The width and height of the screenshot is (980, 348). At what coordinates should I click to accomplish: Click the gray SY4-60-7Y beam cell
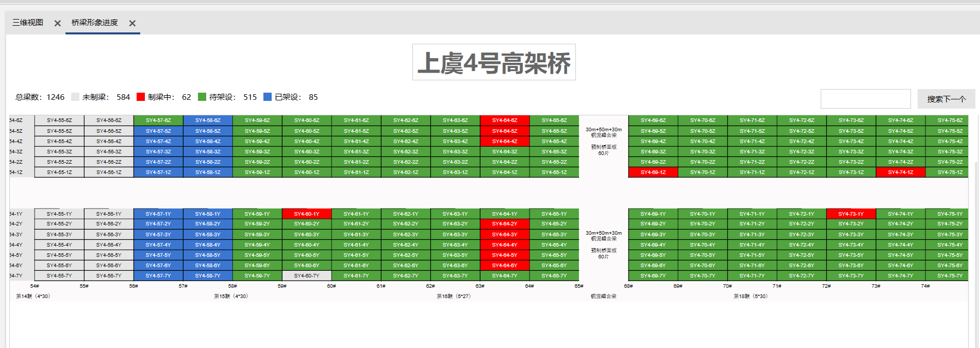tap(306, 276)
